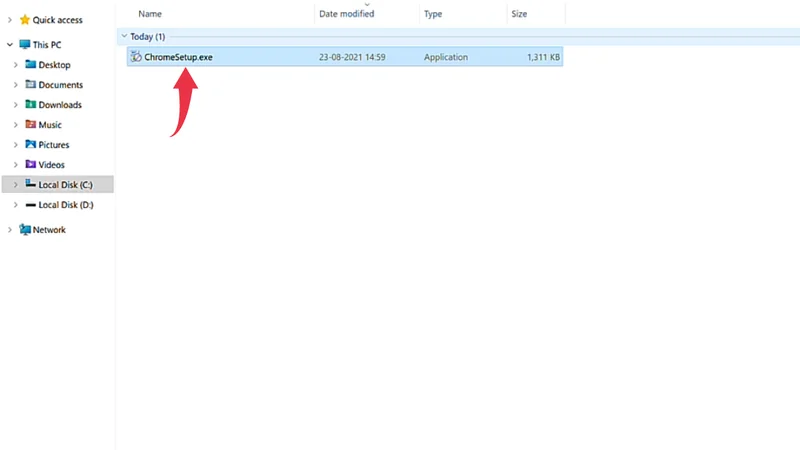This screenshot has width=800, height=450.
Task: Click the Network icon in sidebar
Action: pyautogui.click(x=24, y=230)
